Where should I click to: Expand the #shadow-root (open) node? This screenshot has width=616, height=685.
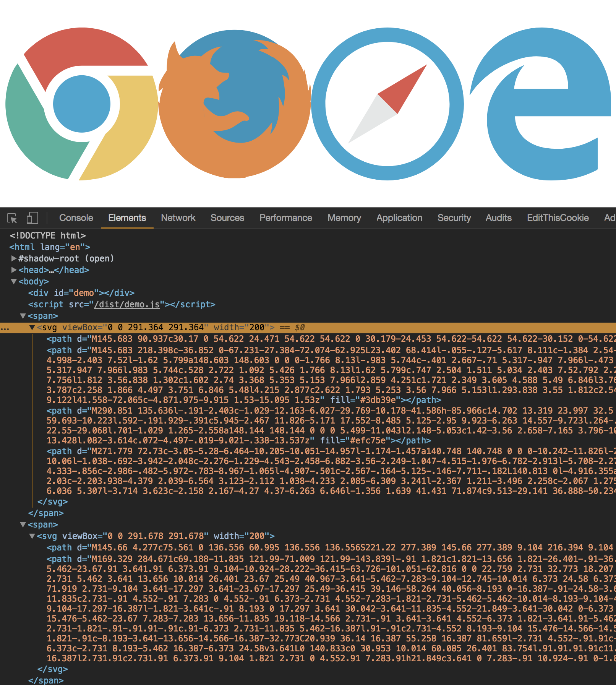pyautogui.click(x=14, y=258)
